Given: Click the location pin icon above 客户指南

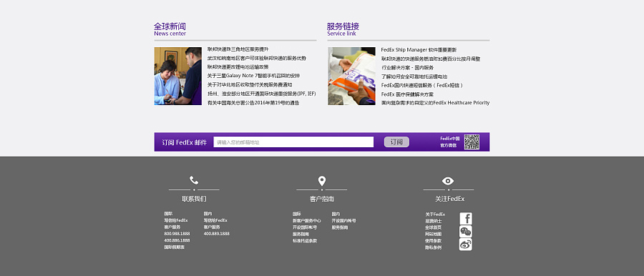Looking at the screenshot, I should click(321, 181).
